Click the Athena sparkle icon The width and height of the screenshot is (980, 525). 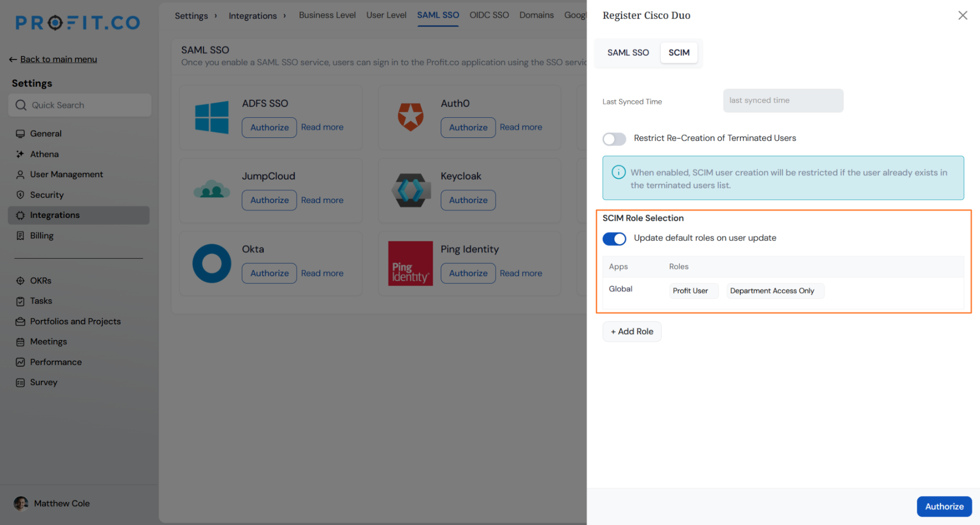20,154
